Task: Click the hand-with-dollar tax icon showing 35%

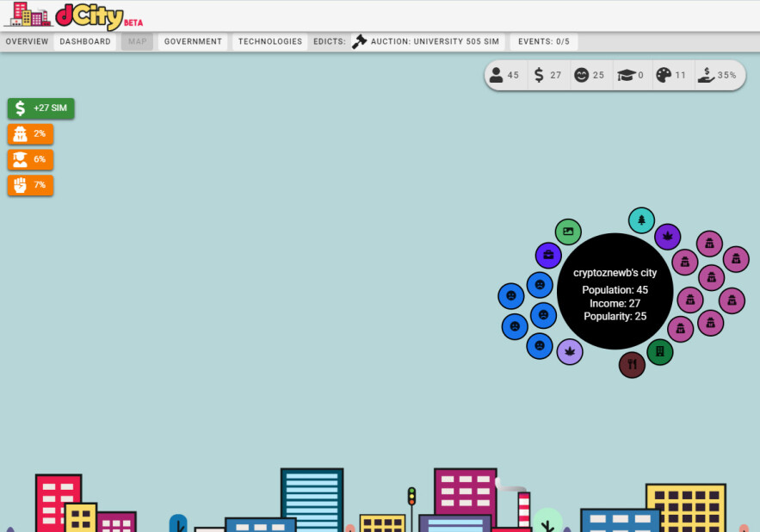Action: tap(706, 75)
